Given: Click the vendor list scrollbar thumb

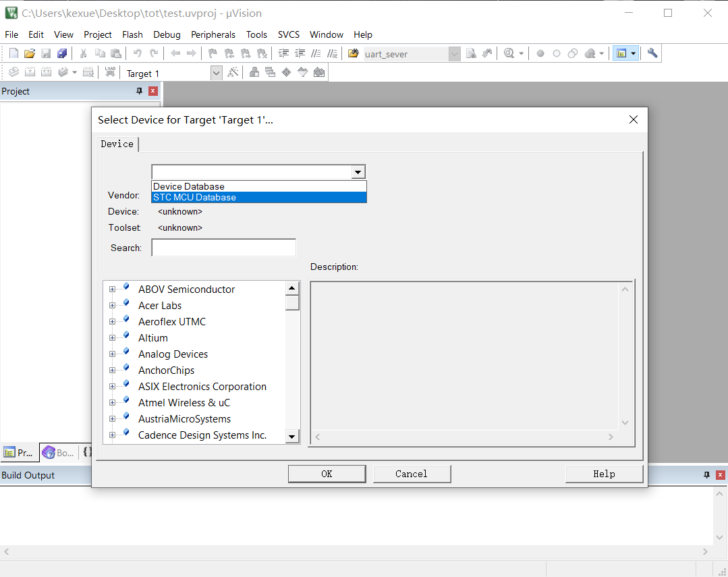Looking at the screenshot, I should (292, 302).
